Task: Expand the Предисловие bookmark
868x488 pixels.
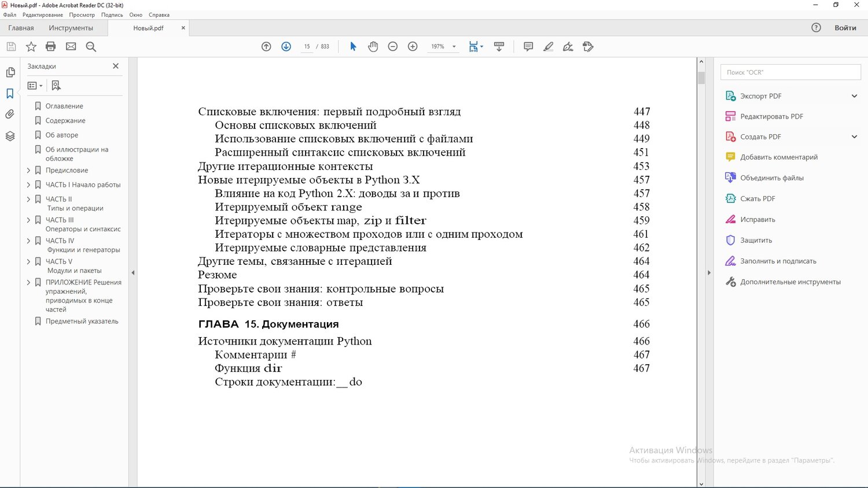Action: coord(28,171)
